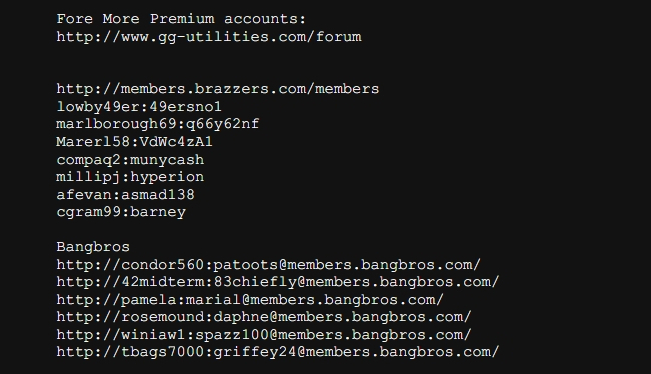Click the line starting with Marerl58
Screen dimensions: 651x374
coord(135,142)
